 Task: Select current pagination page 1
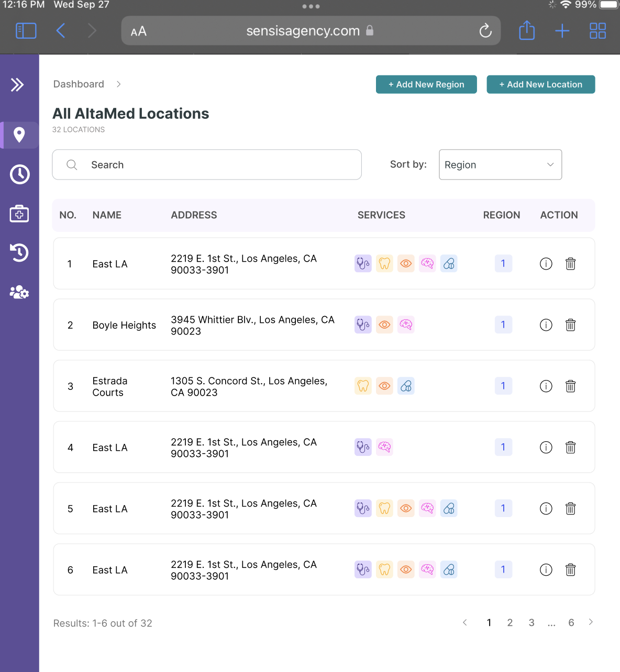tap(489, 623)
